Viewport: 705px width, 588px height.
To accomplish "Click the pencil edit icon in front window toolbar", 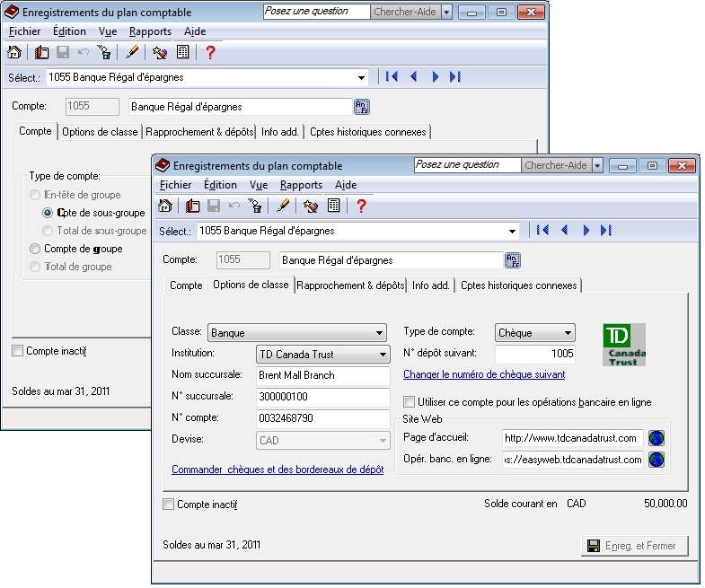I will [x=283, y=206].
